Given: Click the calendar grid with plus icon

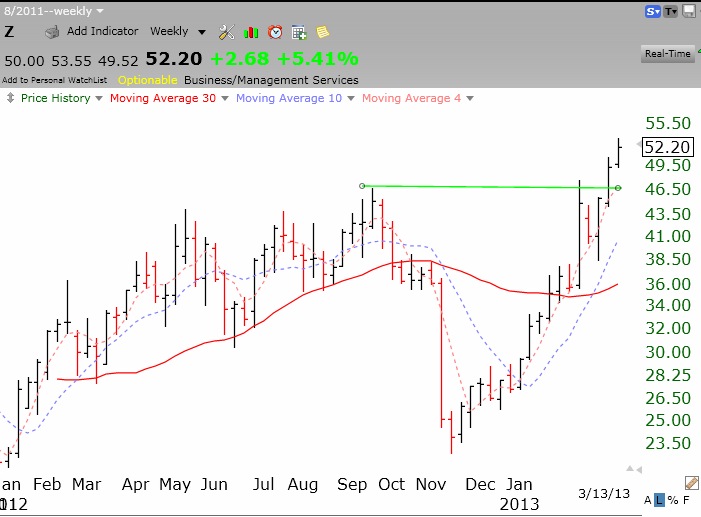Looking at the screenshot, I should click(299, 32).
